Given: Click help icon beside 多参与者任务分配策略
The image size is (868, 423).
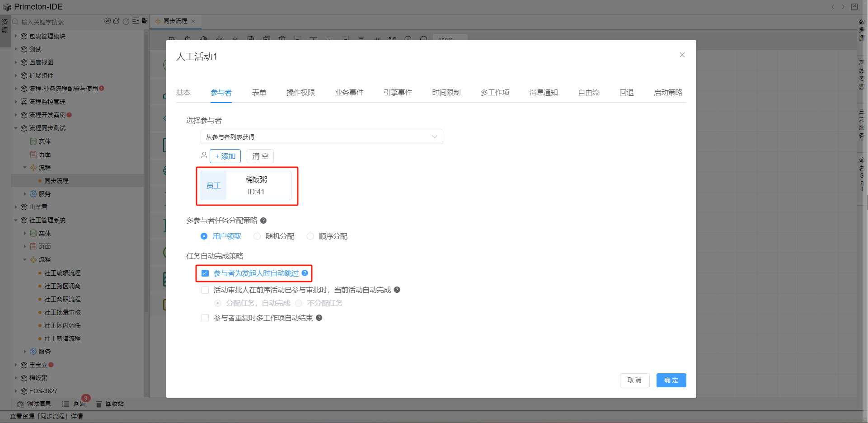Looking at the screenshot, I should click(x=263, y=221).
